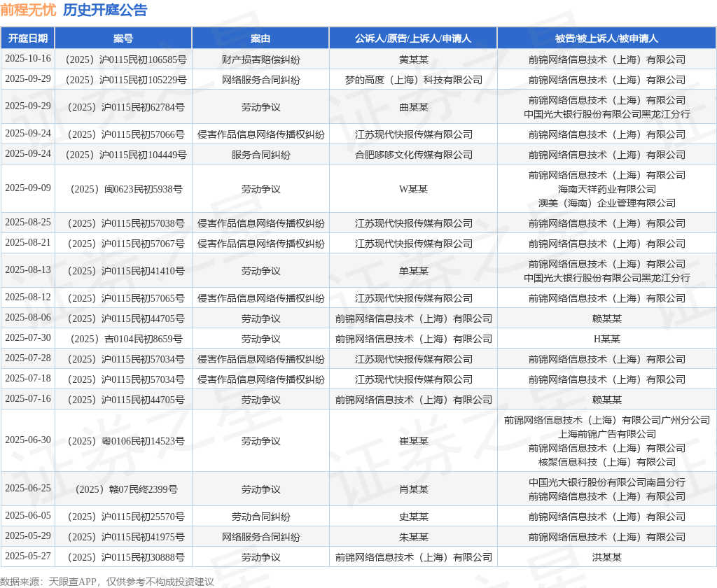
Task: Click the 开庭日期 column header
Action: coord(28,38)
